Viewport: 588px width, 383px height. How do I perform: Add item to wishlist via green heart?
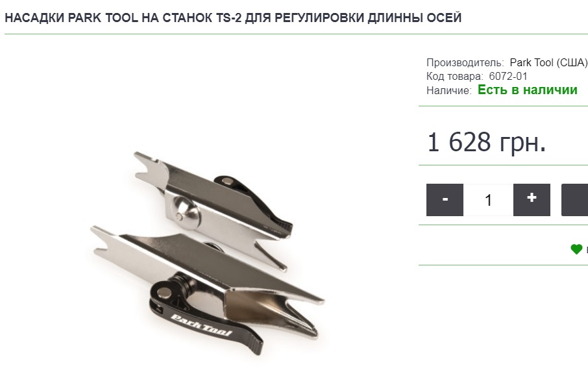pyautogui.click(x=576, y=249)
